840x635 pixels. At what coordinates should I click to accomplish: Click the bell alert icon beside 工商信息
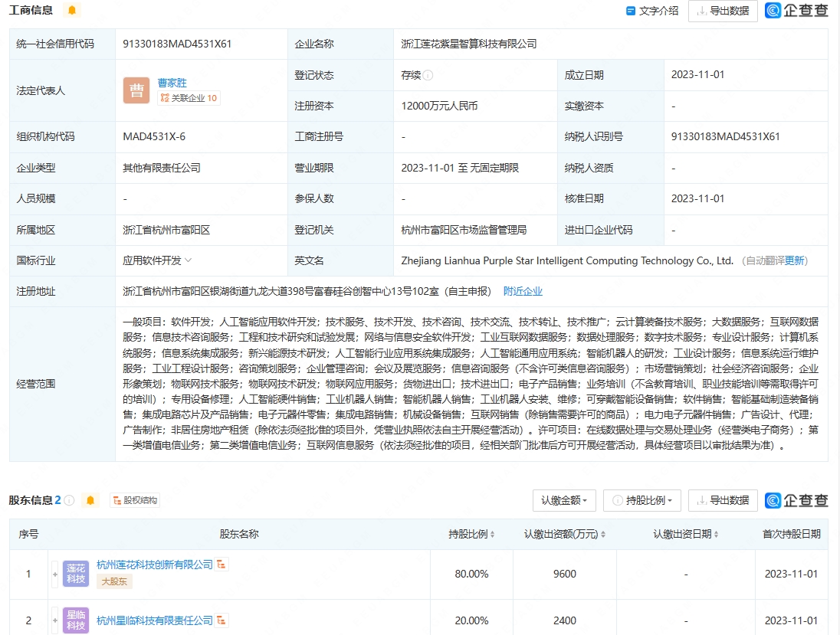(72, 10)
